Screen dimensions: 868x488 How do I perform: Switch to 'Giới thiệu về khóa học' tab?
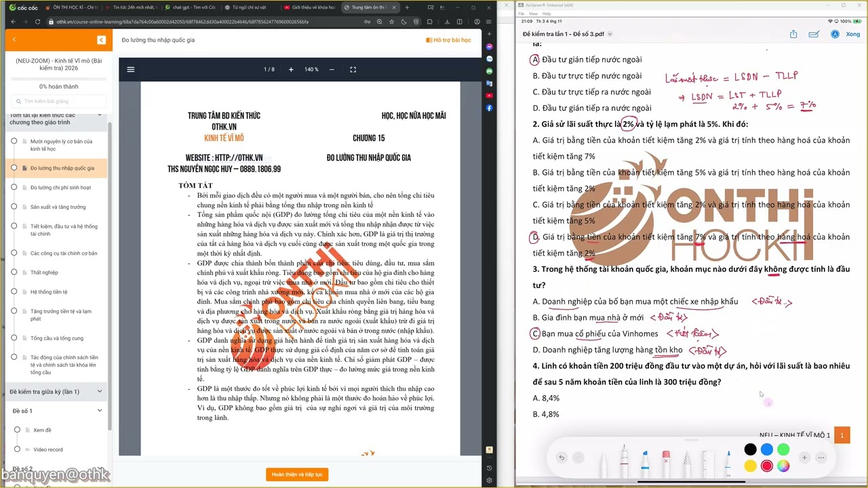point(309,7)
